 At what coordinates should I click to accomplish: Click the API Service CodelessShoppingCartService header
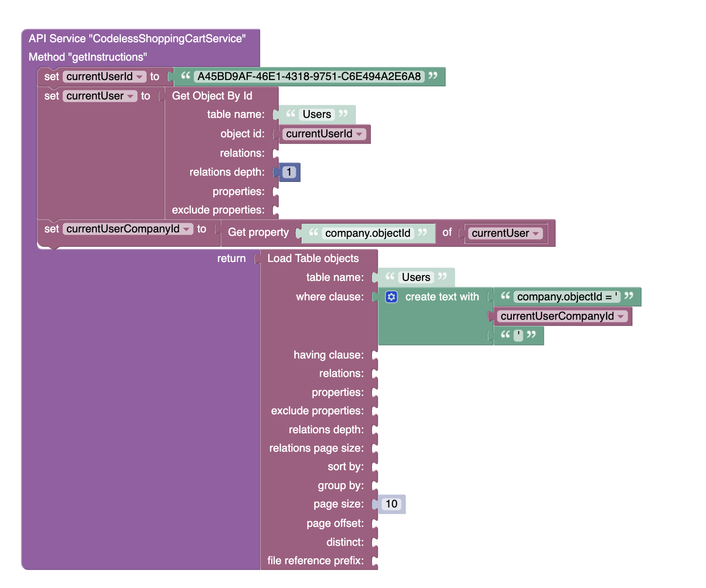tap(137, 38)
